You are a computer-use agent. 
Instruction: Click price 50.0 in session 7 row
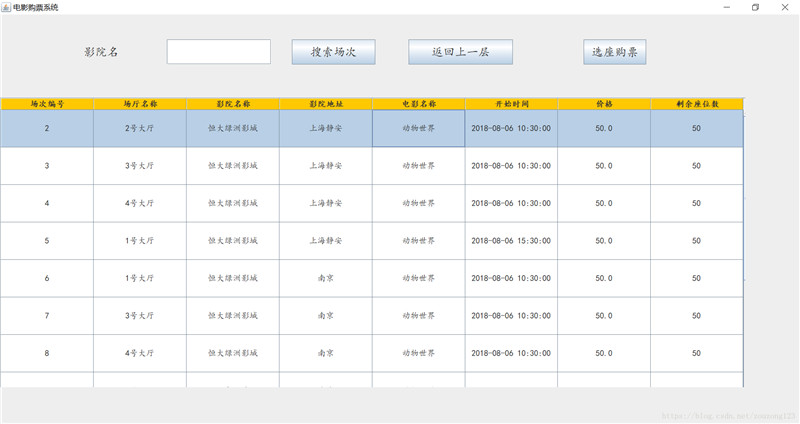click(604, 316)
